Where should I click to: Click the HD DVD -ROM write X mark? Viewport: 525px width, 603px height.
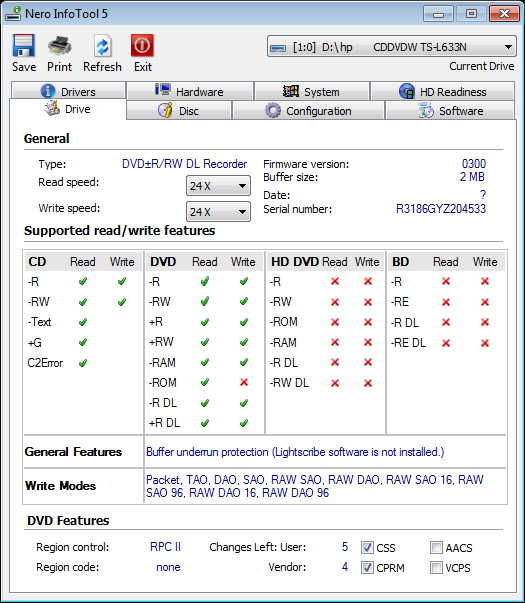368,322
